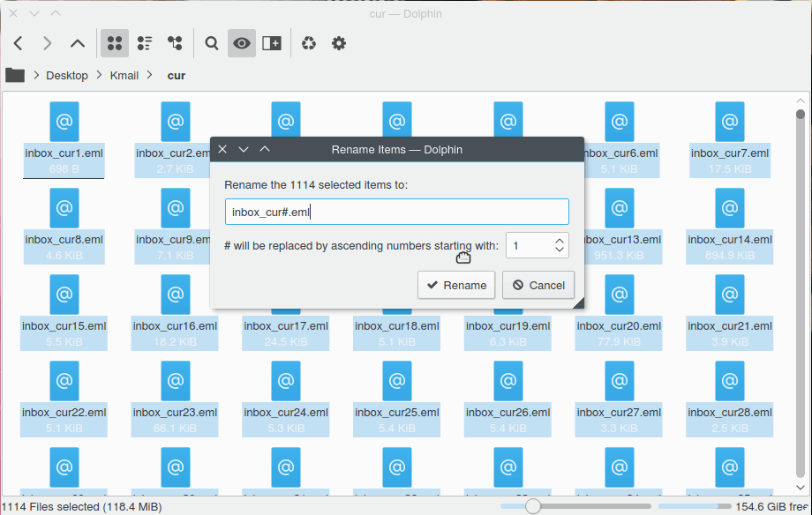
Task: Adjust the icon zoom slider
Action: [x=533, y=506]
